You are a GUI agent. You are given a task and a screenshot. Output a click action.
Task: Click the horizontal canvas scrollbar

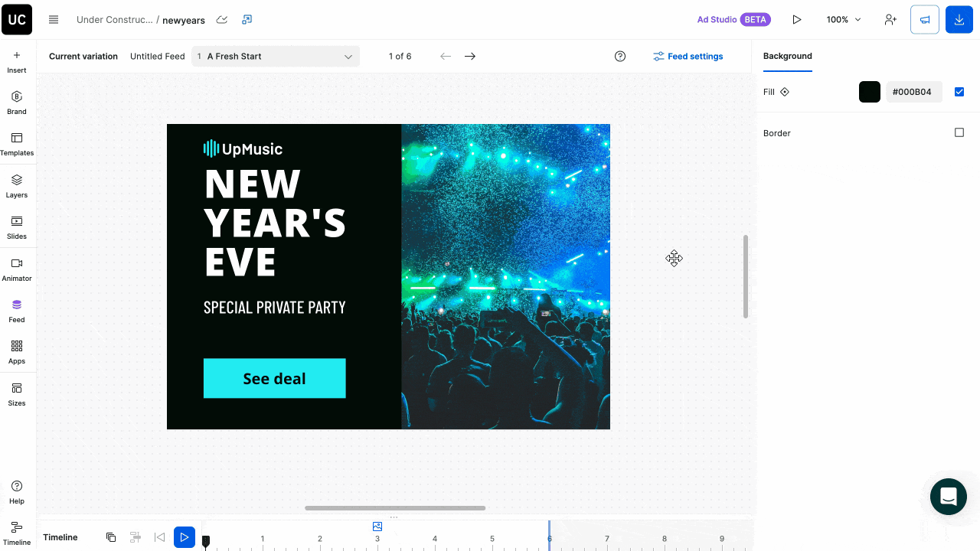tap(395, 508)
